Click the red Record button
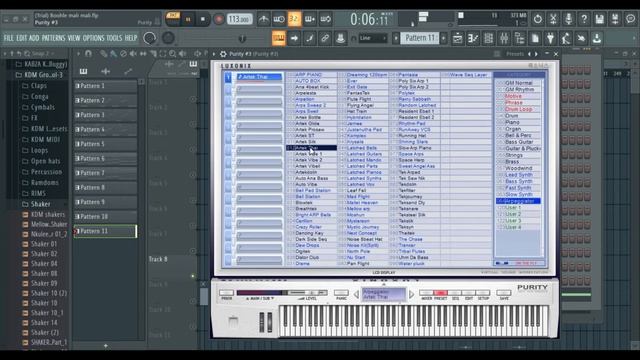640x360 pixels. click(219, 19)
